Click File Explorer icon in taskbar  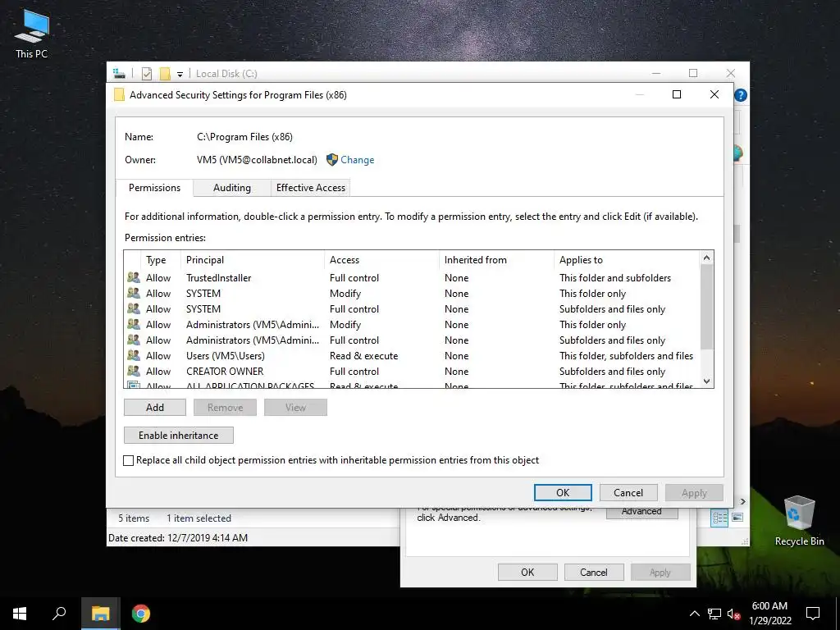(100, 614)
